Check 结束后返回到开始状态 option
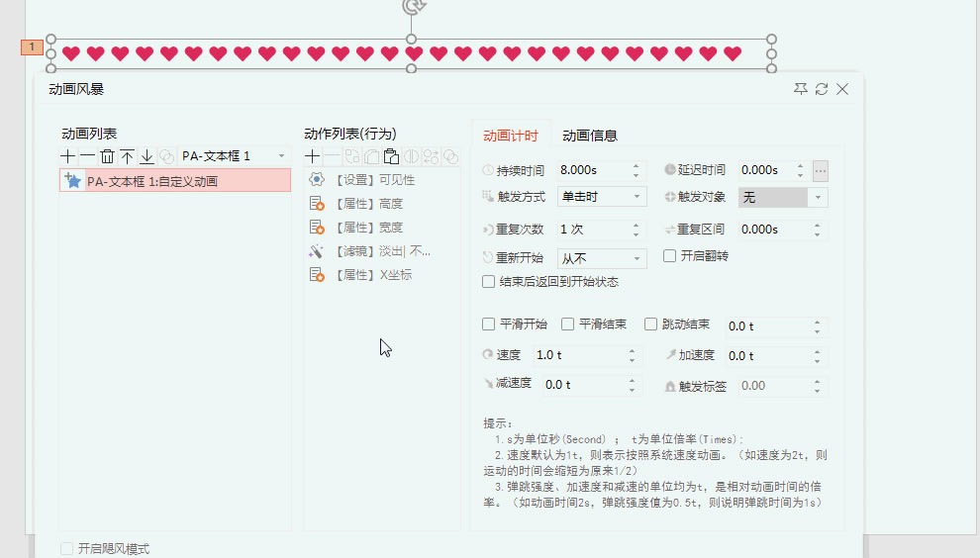The width and height of the screenshot is (980, 558). coord(489,282)
